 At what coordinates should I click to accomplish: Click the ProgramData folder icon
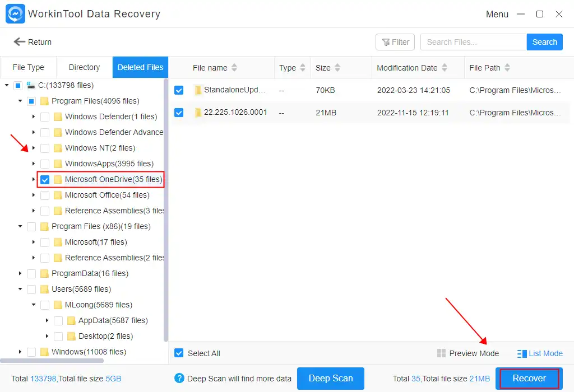point(44,273)
